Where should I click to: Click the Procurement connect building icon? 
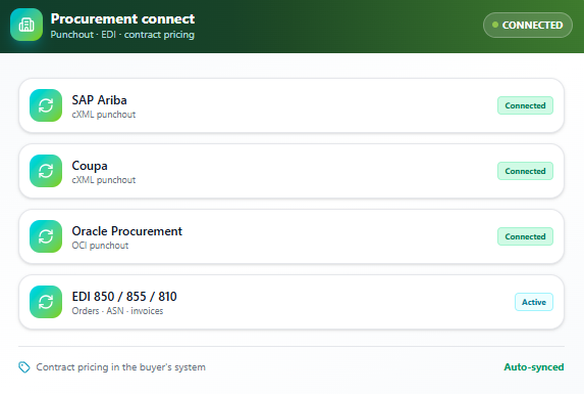click(x=26, y=25)
